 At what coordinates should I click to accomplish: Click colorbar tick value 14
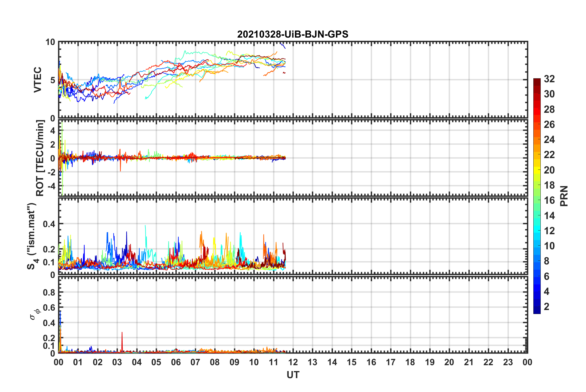(x=549, y=216)
